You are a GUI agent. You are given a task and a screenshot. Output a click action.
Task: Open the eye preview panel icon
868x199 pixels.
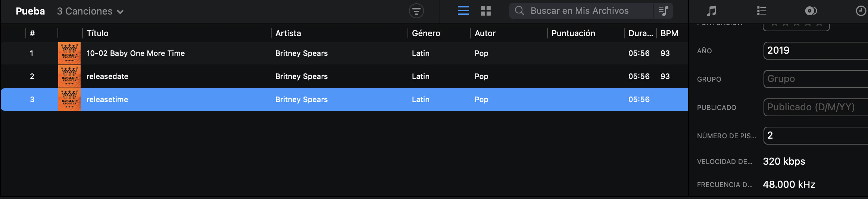pyautogui.click(x=811, y=11)
